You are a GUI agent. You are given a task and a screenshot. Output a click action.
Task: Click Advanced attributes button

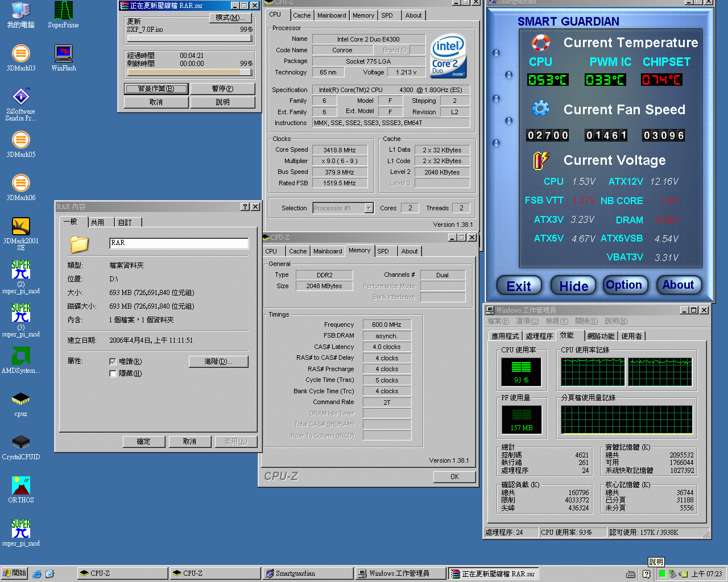click(x=218, y=361)
